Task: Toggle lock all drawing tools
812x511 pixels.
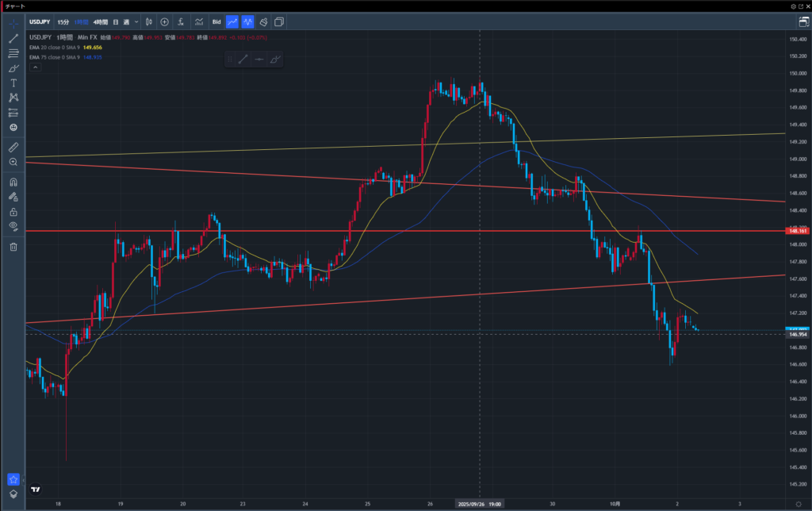Action: coord(13,212)
